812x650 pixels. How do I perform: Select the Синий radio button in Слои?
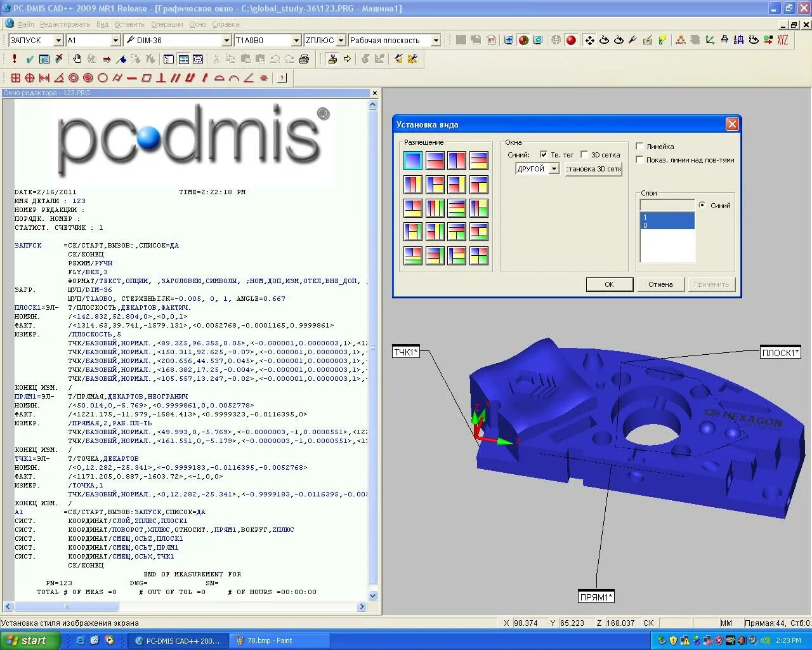coord(702,205)
